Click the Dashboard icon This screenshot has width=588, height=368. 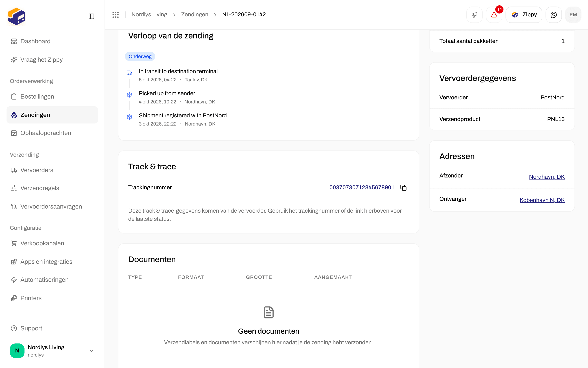coord(14,41)
